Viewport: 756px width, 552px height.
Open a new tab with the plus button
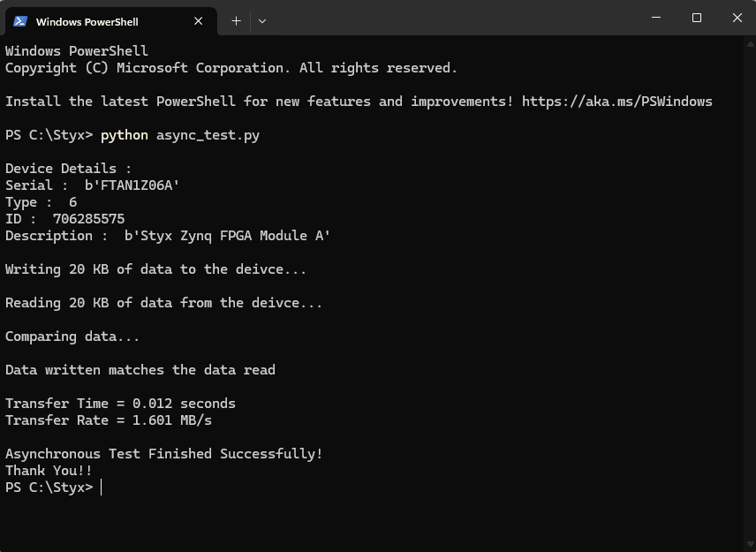point(236,20)
